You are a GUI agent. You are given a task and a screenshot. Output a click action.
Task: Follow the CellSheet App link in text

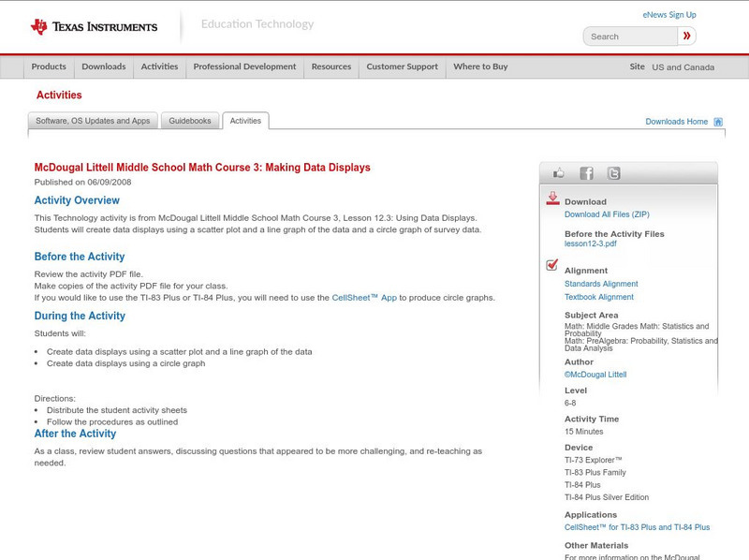(x=364, y=298)
